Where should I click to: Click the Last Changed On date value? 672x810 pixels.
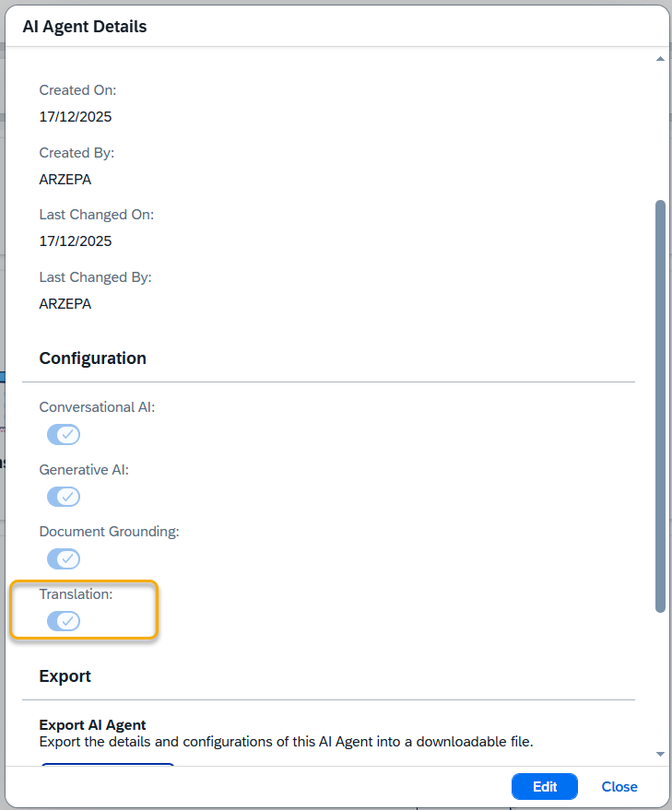(76, 241)
